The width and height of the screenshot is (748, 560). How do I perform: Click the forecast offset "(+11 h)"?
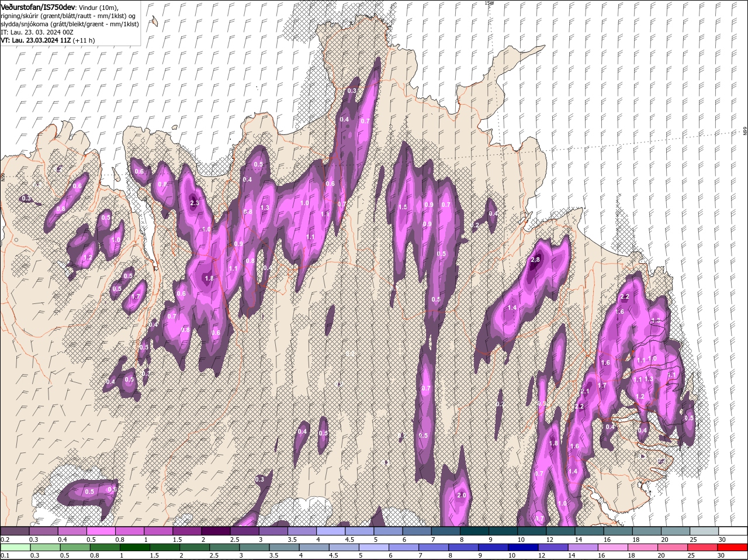tap(84, 40)
